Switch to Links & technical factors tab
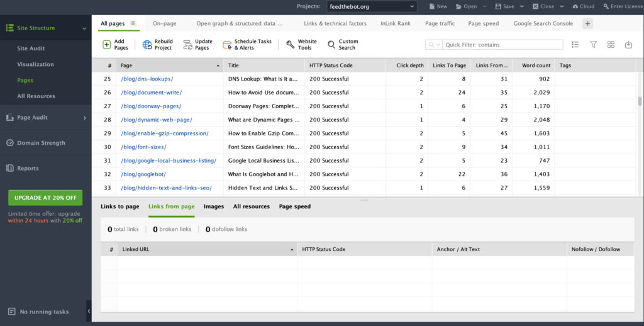Viewport: 644px width, 326px height. [335, 23]
